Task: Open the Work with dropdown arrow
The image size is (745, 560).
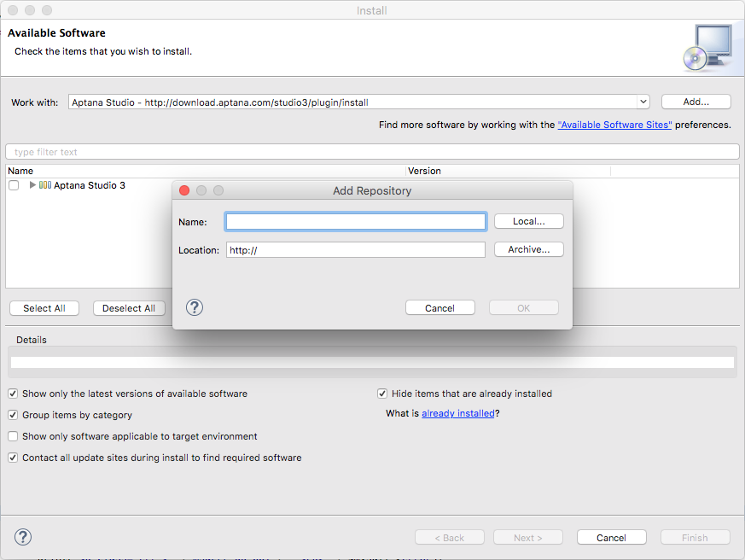Action: pos(643,102)
